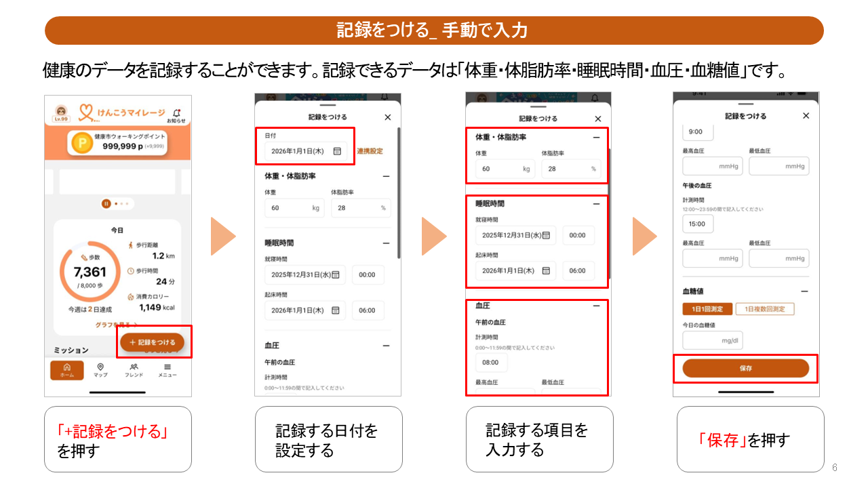Select the 1日複数回測定 option

click(764, 309)
